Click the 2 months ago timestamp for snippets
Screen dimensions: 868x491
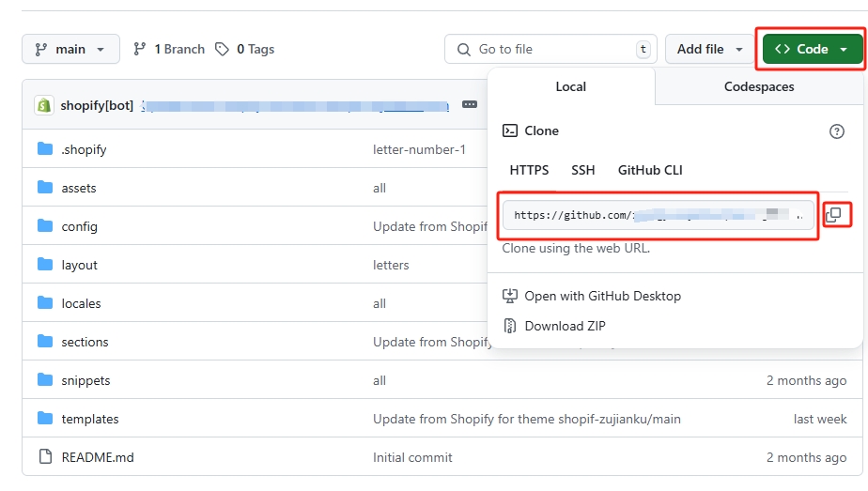807,381
